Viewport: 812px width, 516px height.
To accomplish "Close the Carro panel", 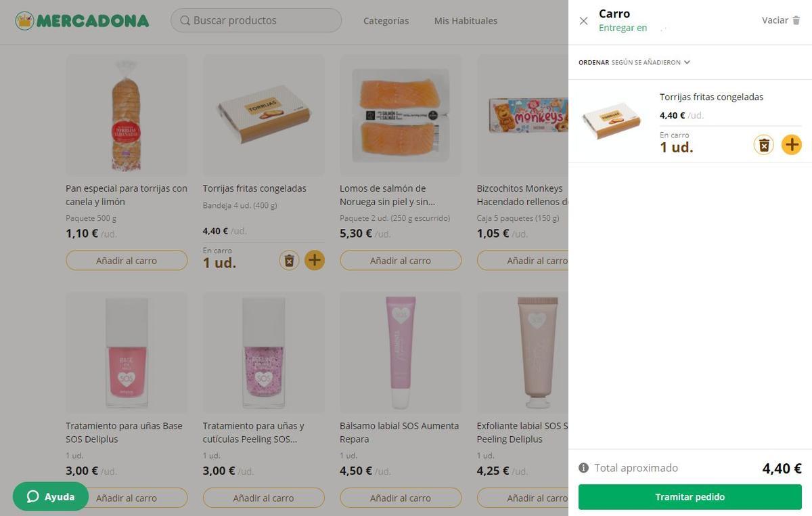I will click(583, 20).
